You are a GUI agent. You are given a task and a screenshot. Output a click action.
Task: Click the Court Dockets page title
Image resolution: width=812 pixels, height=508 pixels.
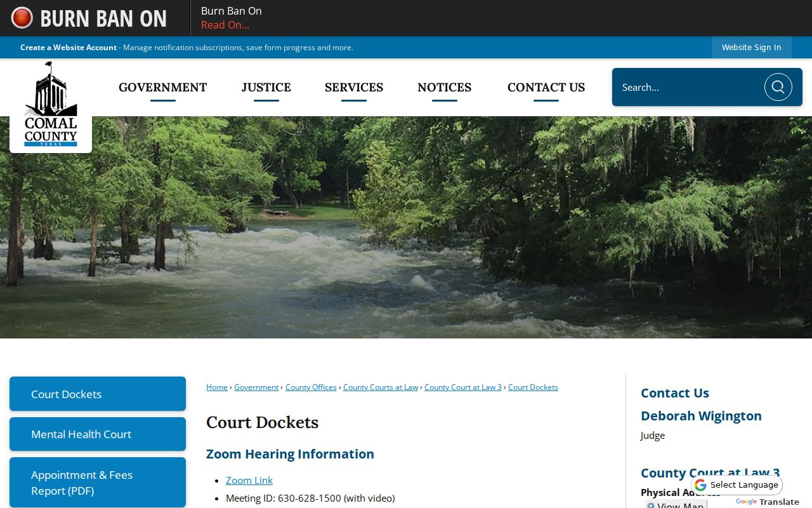coord(262,423)
